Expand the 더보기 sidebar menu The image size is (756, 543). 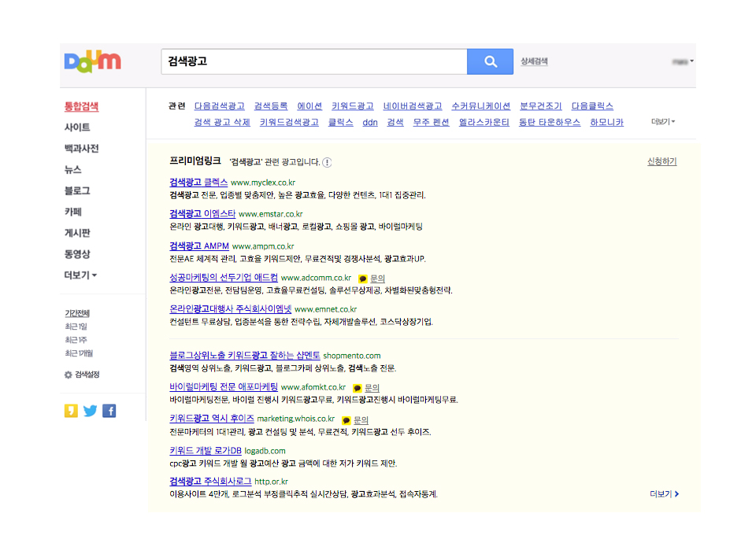(x=80, y=275)
